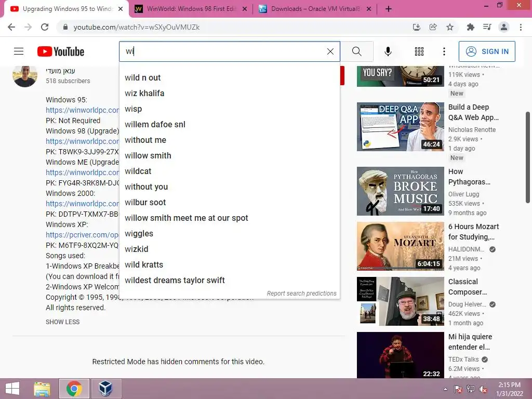Click the SIGN IN button
532x399 pixels.
[487, 51]
